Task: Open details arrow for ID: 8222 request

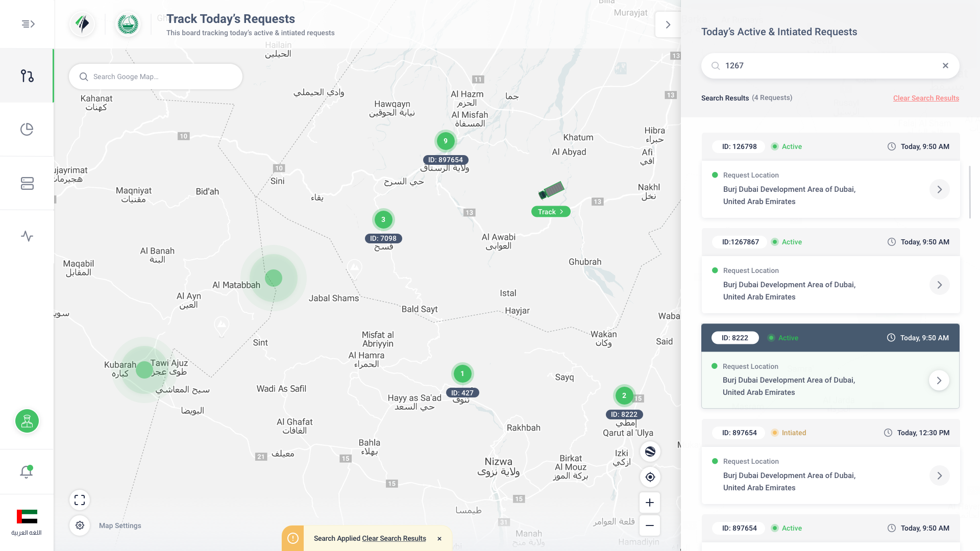Action: click(939, 380)
